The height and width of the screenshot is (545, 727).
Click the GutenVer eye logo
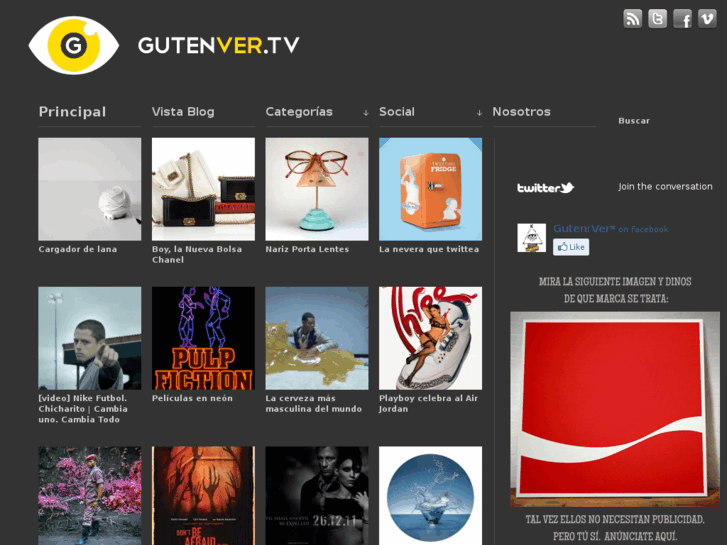[74, 45]
